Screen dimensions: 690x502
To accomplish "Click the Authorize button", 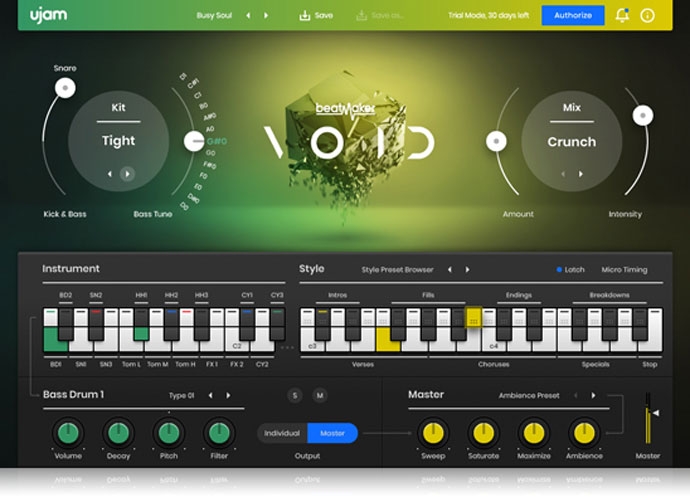I will pyautogui.click(x=572, y=15).
